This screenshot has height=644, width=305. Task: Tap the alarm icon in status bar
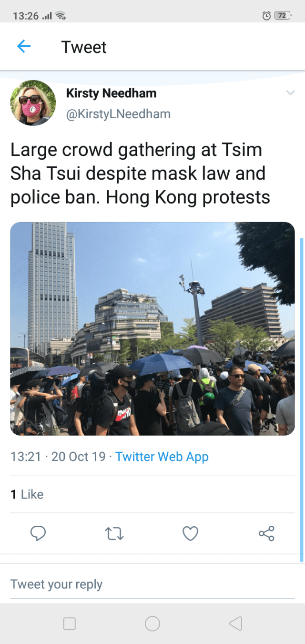click(x=266, y=16)
